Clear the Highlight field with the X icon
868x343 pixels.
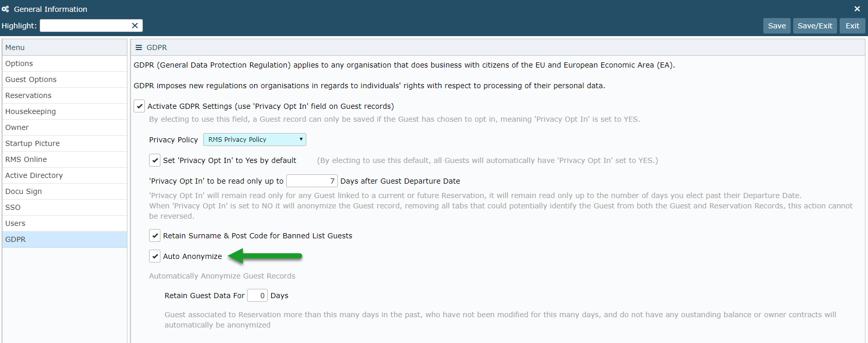click(x=135, y=26)
